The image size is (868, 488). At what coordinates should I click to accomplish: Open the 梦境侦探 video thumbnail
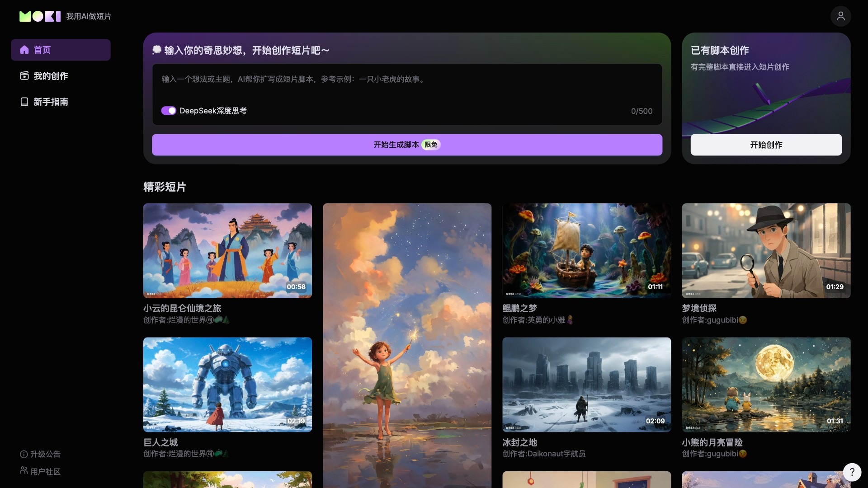click(765, 251)
